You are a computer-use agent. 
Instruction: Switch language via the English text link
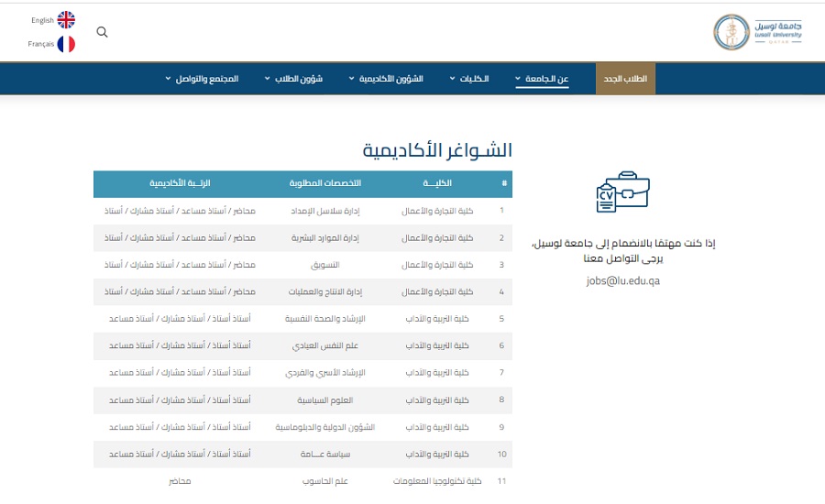(x=42, y=20)
